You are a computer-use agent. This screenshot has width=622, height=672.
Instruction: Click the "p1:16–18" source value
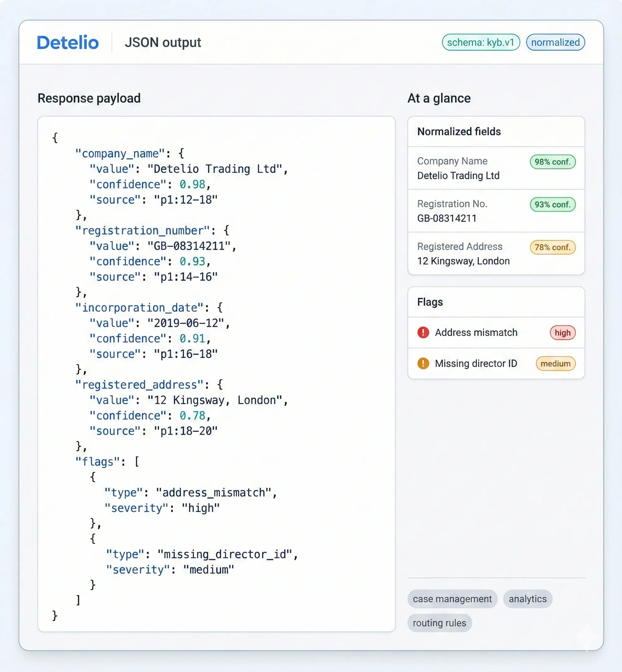click(x=186, y=354)
